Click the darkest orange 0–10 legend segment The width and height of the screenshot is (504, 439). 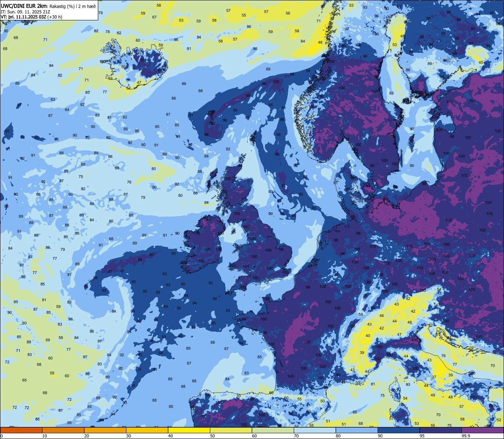pyautogui.click(x=21, y=430)
